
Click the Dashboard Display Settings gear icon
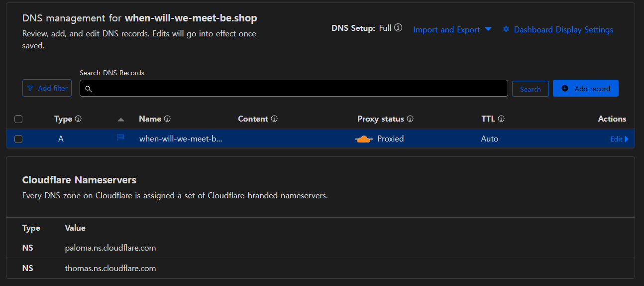506,29
